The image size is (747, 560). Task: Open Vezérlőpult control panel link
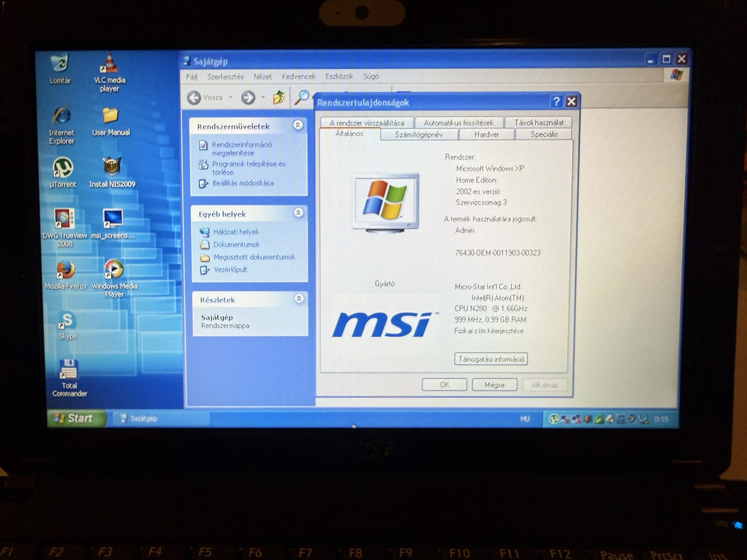tap(230, 269)
